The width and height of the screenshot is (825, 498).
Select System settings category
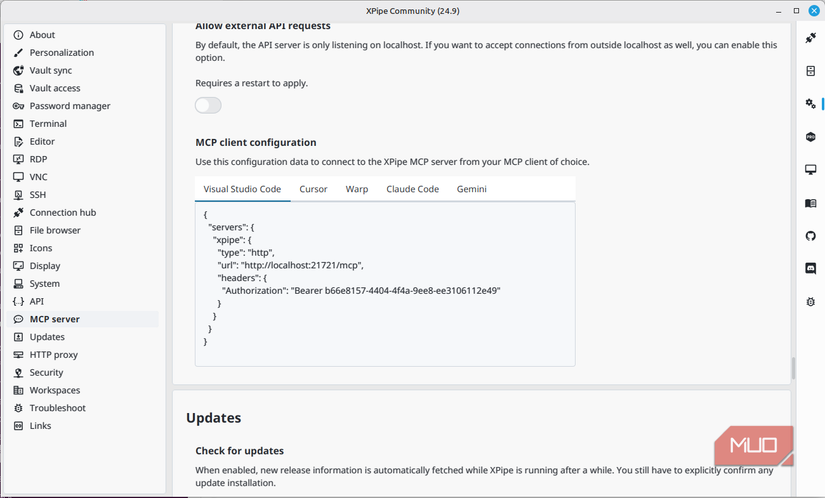pyautogui.click(x=83, y=283)
